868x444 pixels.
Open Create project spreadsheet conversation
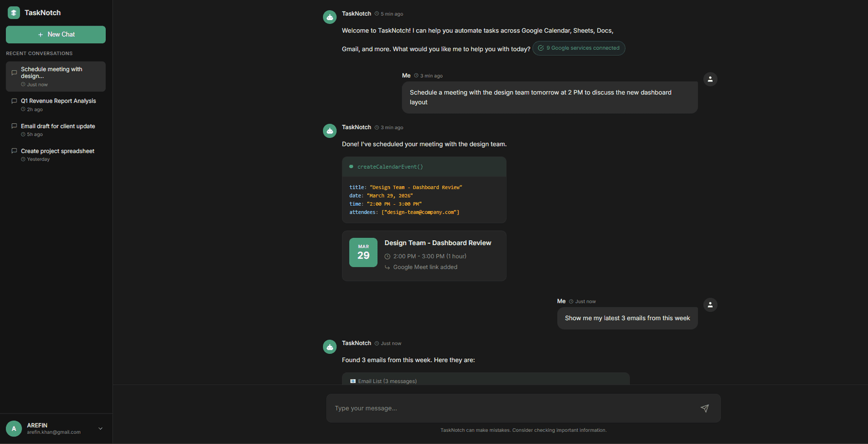tap(56, 155)
